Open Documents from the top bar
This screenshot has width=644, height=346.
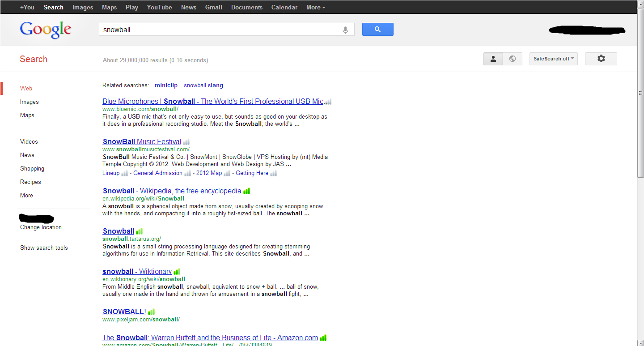[x=247, y=7]
